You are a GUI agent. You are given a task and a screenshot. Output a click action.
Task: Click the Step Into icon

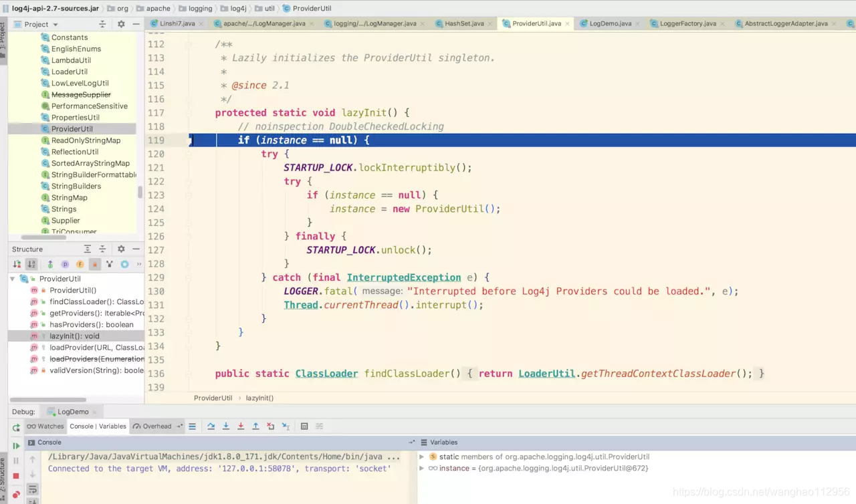226,426
